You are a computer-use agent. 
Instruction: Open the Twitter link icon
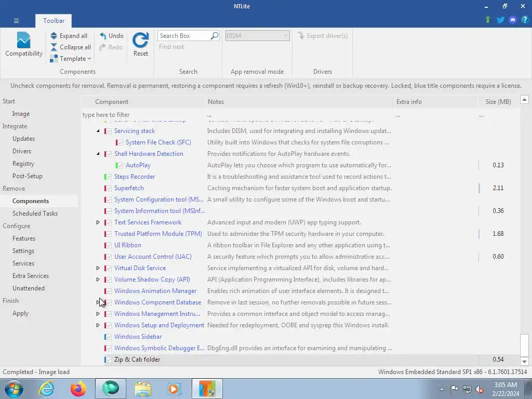point(500,20)
